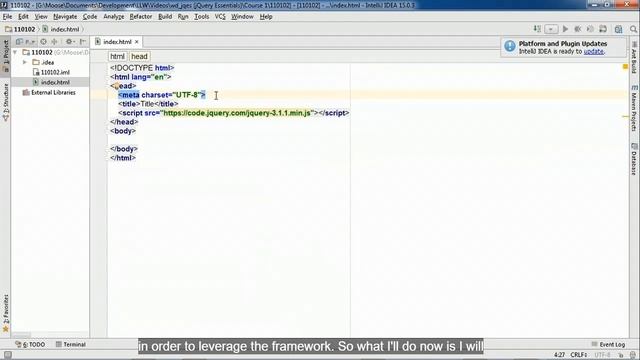The height and width of the screenshot is (360, 640).
Task: Open the Window menu
Action: (242, 17)
